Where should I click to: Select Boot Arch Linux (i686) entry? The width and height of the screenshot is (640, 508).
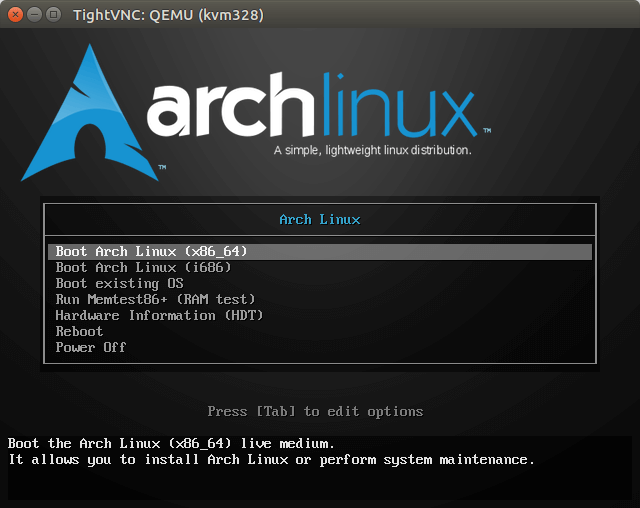(x=143, y=267)
